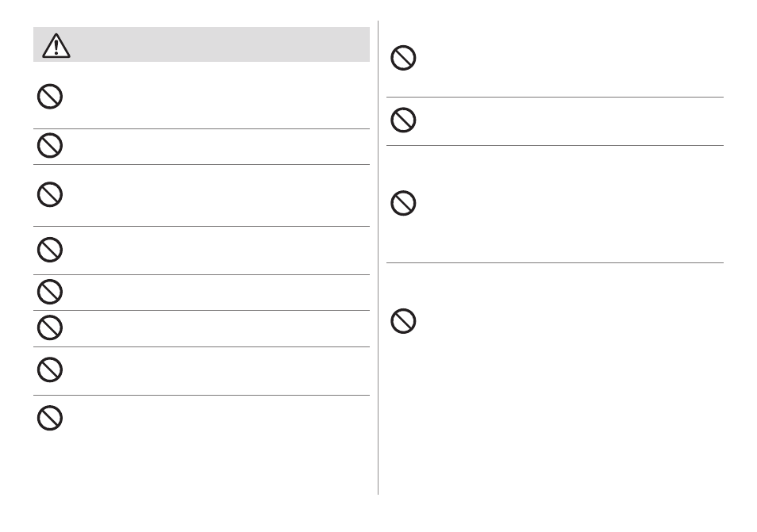757x532 pixels.
Task: Click the warning triangle icon in gray banner
Action: pyautogui.click(x=56, y=46)
